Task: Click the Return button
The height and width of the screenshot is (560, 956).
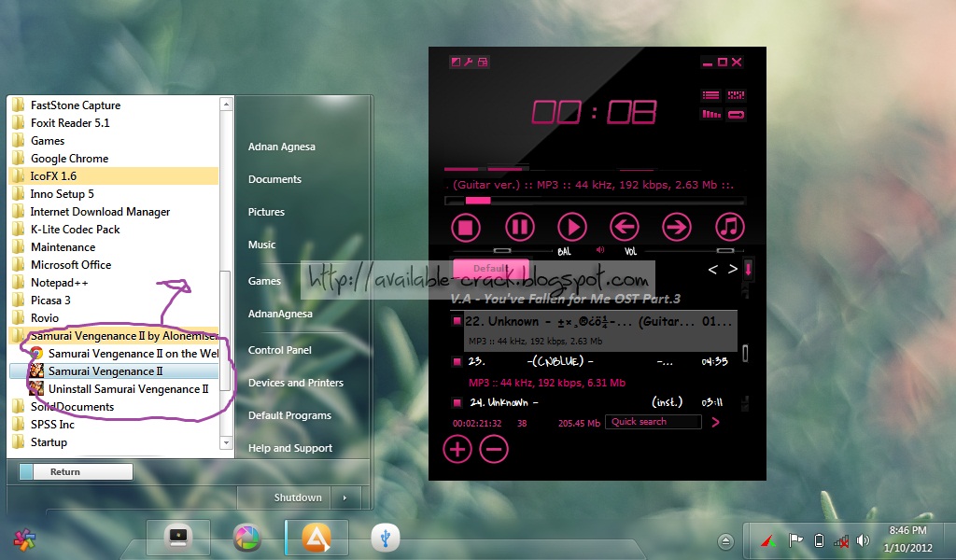Action: [76, 471]
